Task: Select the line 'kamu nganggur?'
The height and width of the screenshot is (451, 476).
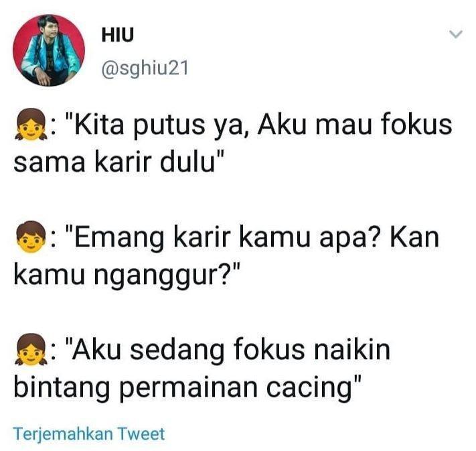Action: pyautogui.click(x=127, y=276)
